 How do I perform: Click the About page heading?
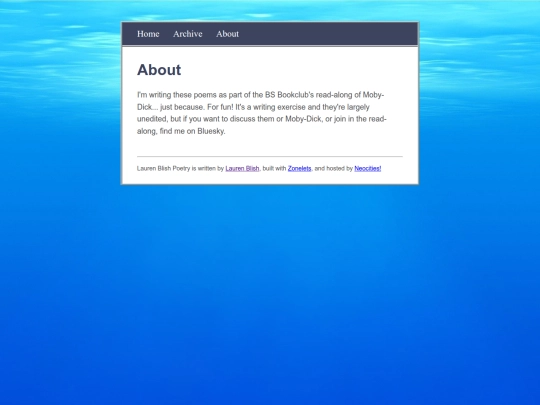click(x=159, y=70)
